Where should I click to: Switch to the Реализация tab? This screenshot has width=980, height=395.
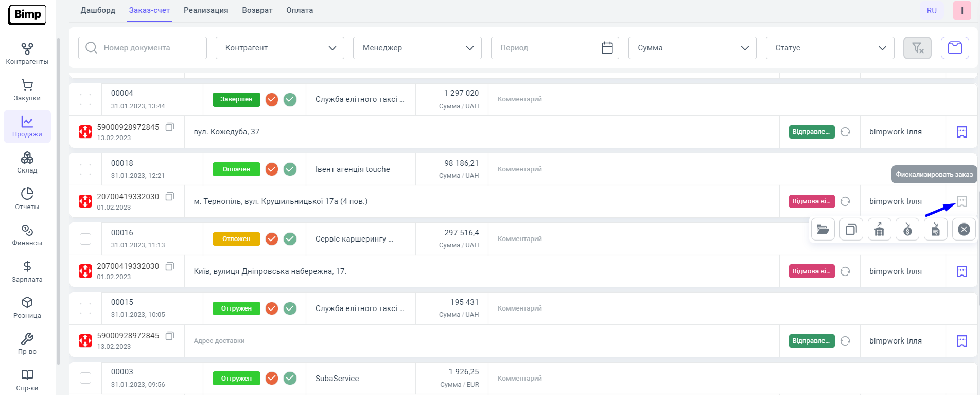click(206, 10)
